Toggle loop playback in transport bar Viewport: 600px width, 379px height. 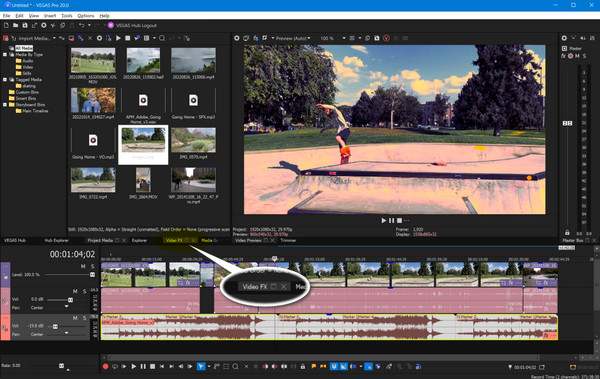tap(115, 366)
